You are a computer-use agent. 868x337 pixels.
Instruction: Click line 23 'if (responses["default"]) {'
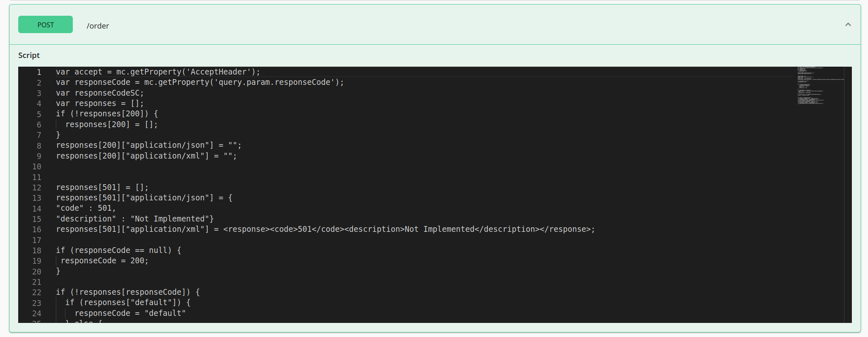pyautogui.click(x=128, y=302)
